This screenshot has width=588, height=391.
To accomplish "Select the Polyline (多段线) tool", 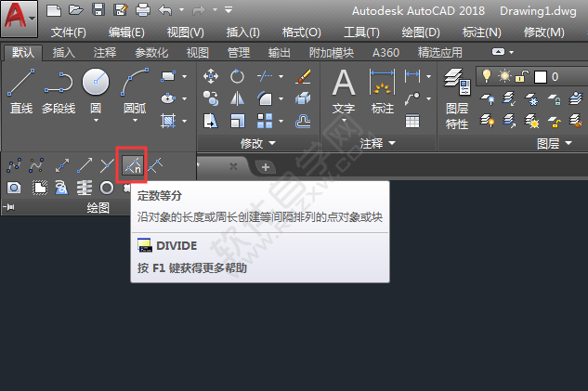I will point(59,92).
